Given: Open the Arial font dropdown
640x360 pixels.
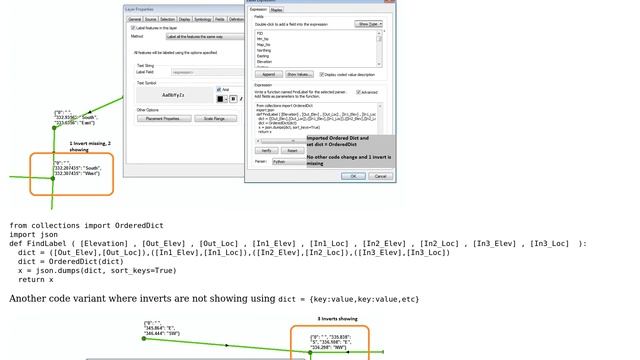Looking at the screenshot, I should point(230,89).
